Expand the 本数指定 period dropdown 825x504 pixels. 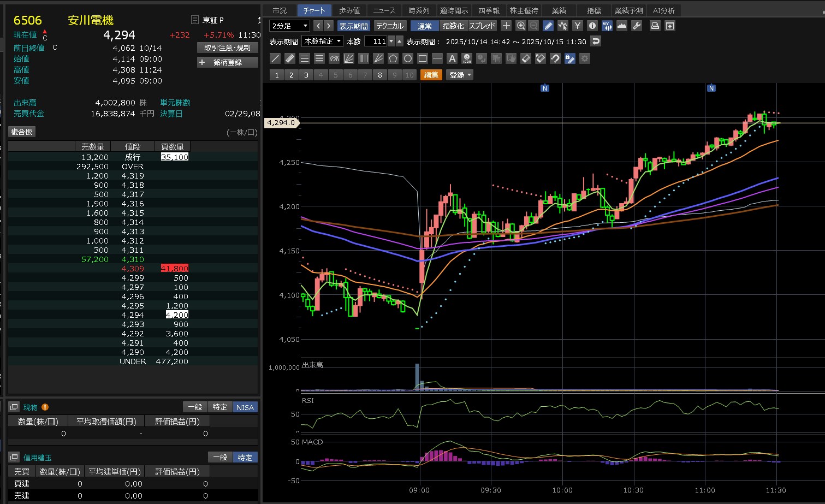[x=323, y=41]
